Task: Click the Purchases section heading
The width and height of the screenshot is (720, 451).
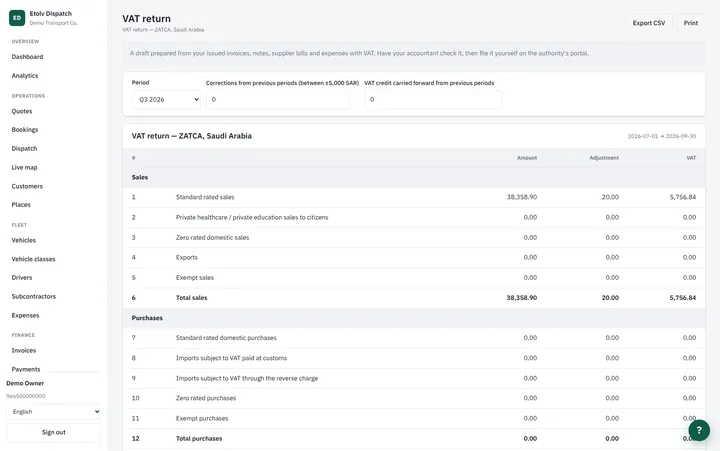Action: click(x=147, y=318)
